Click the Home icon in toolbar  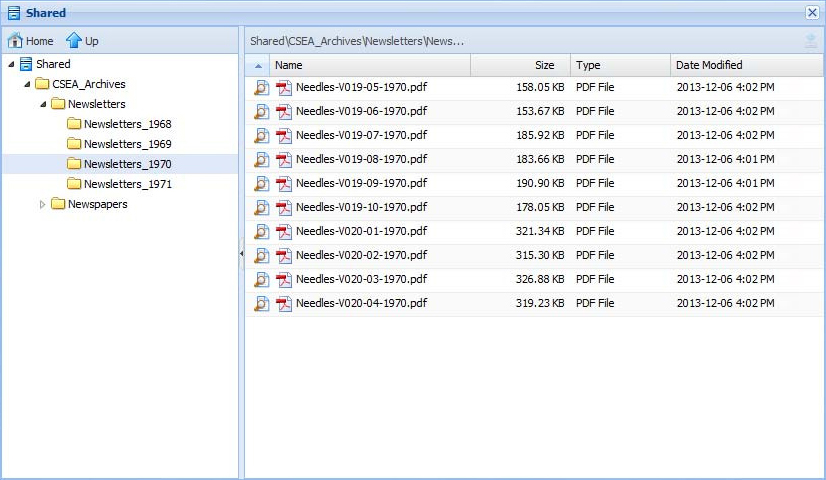tap(15, 41)
